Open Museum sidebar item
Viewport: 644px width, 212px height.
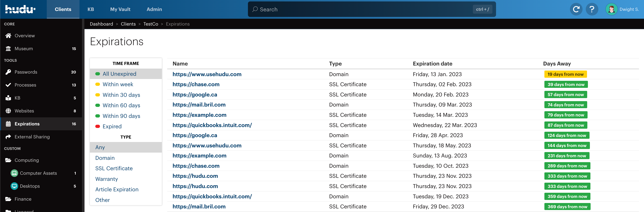click(41, 49)
